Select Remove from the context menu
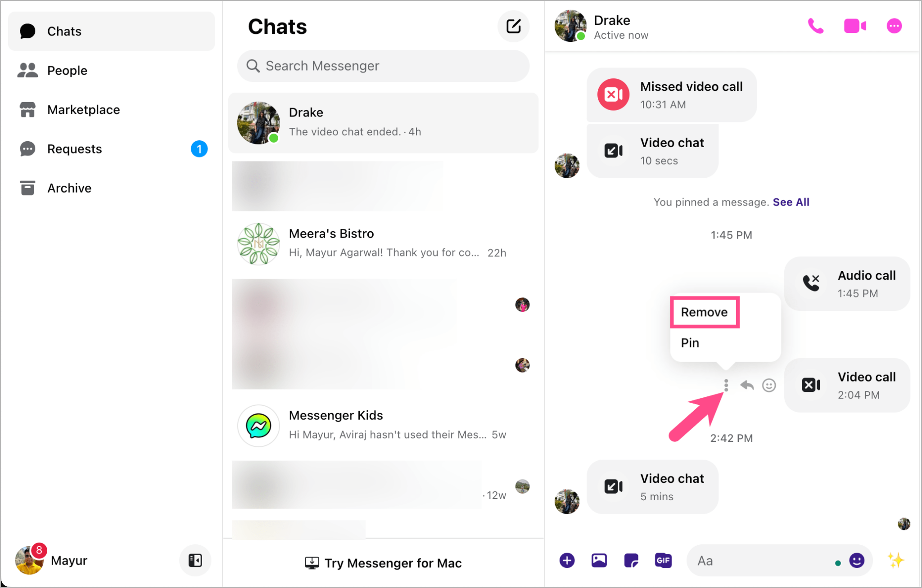 tap(704, 311)
